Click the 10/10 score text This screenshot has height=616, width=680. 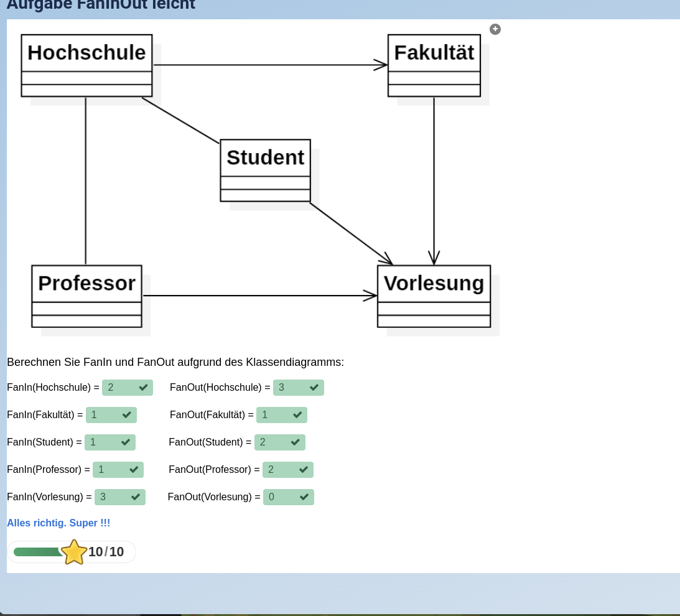(x=106, y=552)
